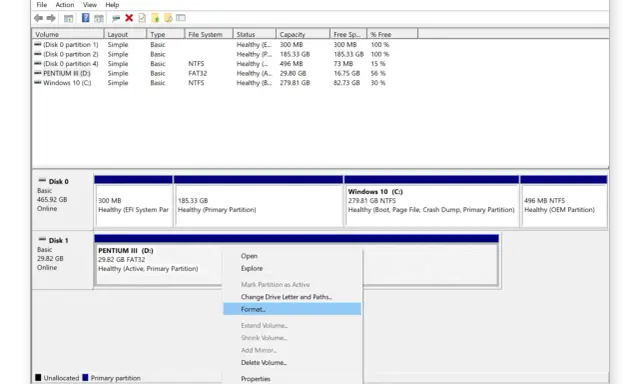The width and height of the screenshot is (640, 384).
Task: Click the drive icon beside Windows 10 (C:) row
Action: coord(38,82)
